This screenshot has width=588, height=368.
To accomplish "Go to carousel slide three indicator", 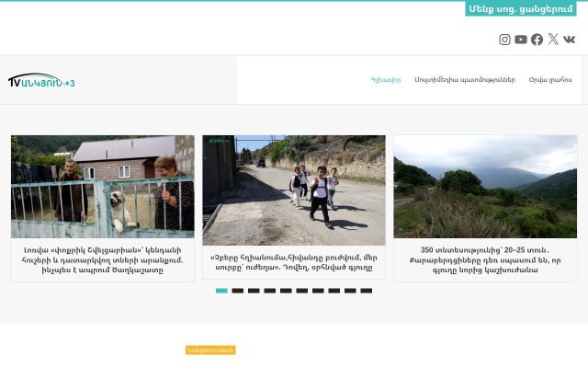I will coord(254,291).
